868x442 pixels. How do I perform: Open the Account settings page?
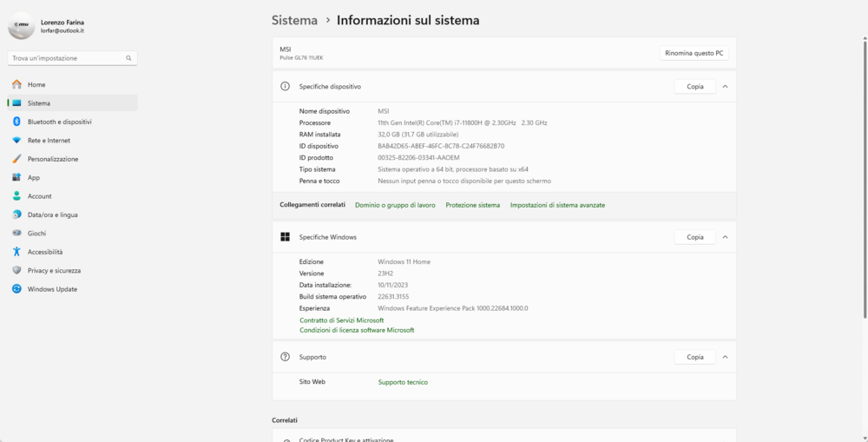tap(39, 196)
